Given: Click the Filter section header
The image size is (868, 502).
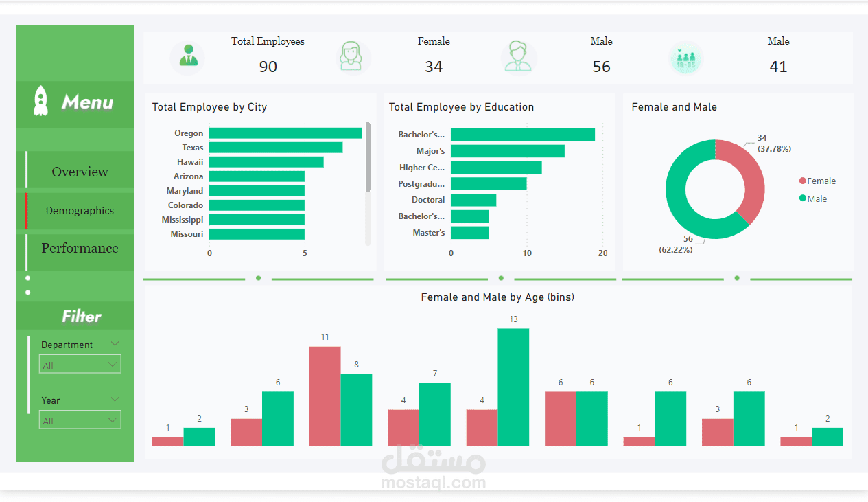Looking at the screenshot, I should click(x=82, y=317).
